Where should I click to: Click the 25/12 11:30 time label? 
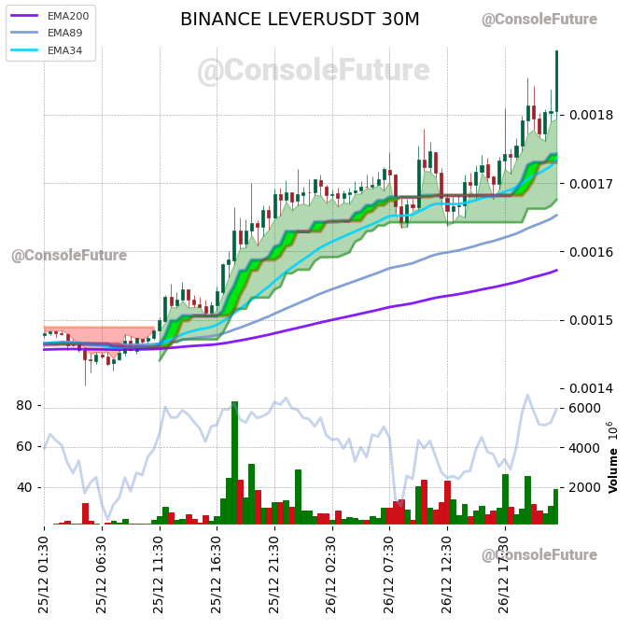coord(159,575)
